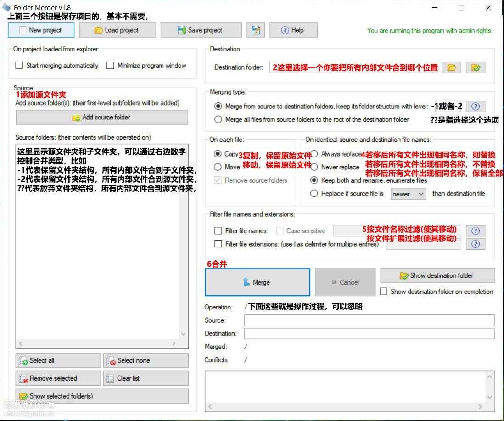This screenshot has height=421, width=504.
Task: Start the Merge operation
Action: coord(257,282)
